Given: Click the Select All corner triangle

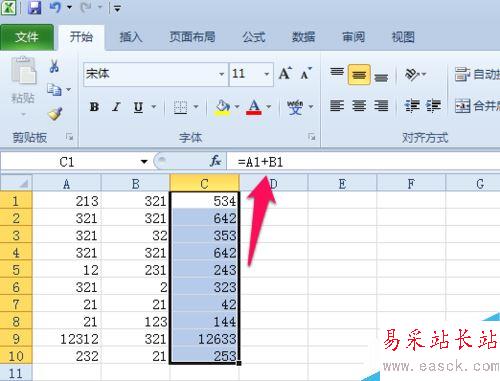Looking at the screenshot, I should click(x=16, y=183).
